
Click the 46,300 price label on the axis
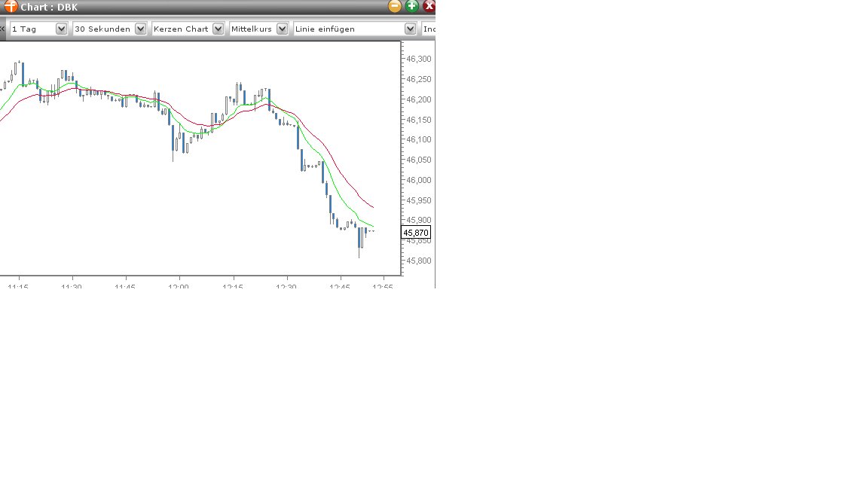[x=420, y=58]
